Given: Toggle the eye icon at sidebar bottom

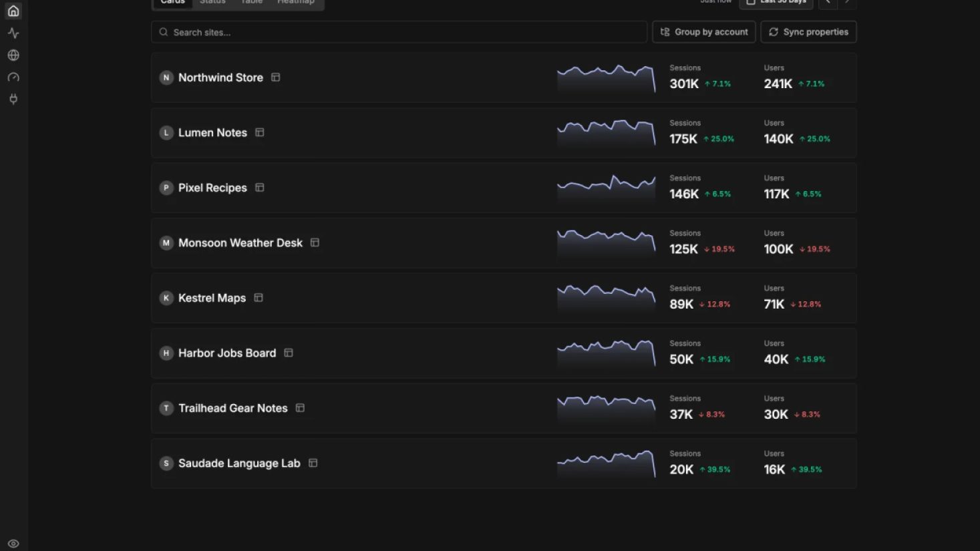Looking at the screenshot, I should coord(13,544).
